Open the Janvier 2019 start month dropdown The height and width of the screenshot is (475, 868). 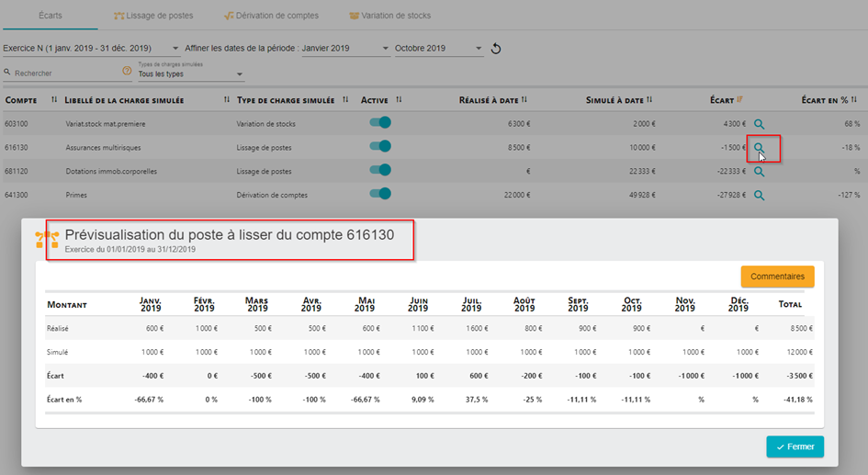(x=385, y=49)
